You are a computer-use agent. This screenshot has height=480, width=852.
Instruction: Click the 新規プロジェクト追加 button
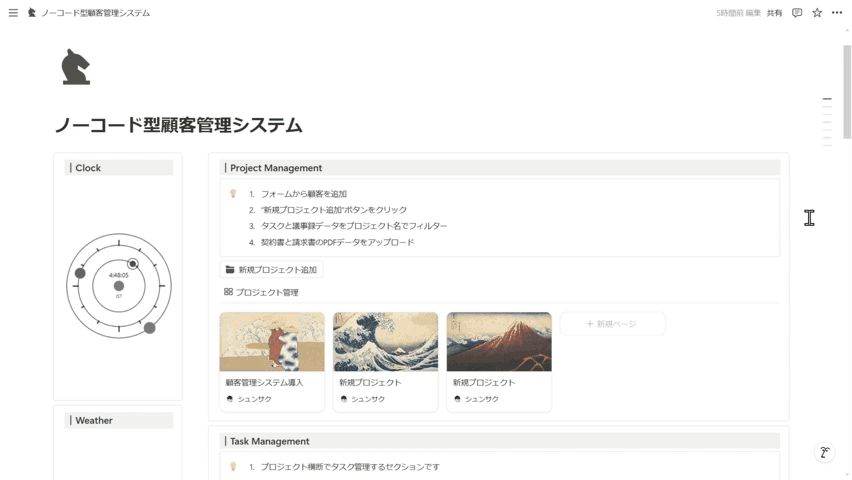(x=271, y=269)
